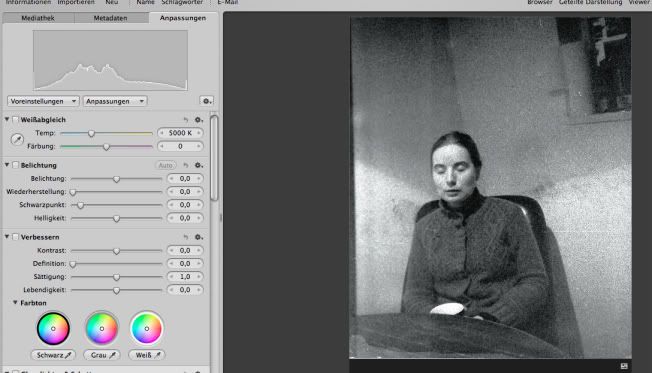Click the Temp value field showing 5000 K
652x373 pixels.
[180, 133]
